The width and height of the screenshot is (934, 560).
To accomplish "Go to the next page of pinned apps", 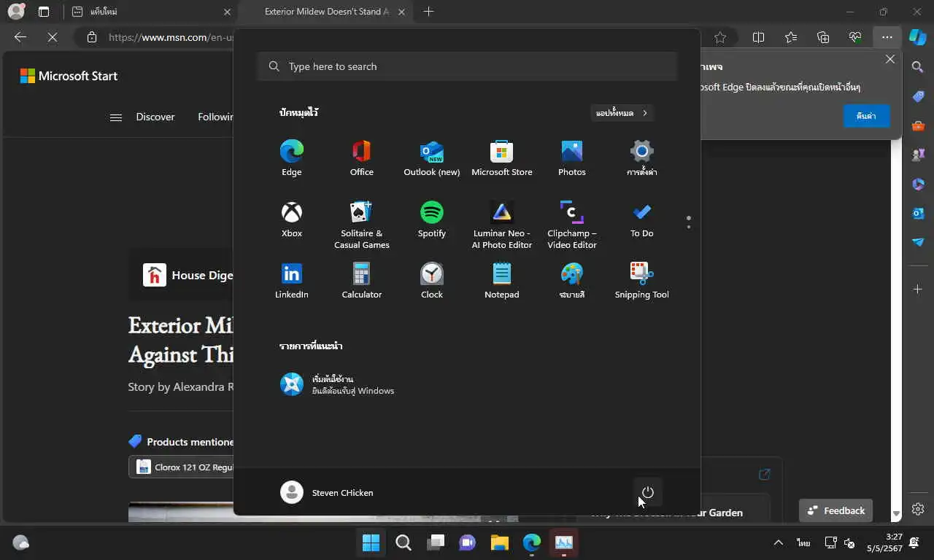I will [x=688, y=227].
